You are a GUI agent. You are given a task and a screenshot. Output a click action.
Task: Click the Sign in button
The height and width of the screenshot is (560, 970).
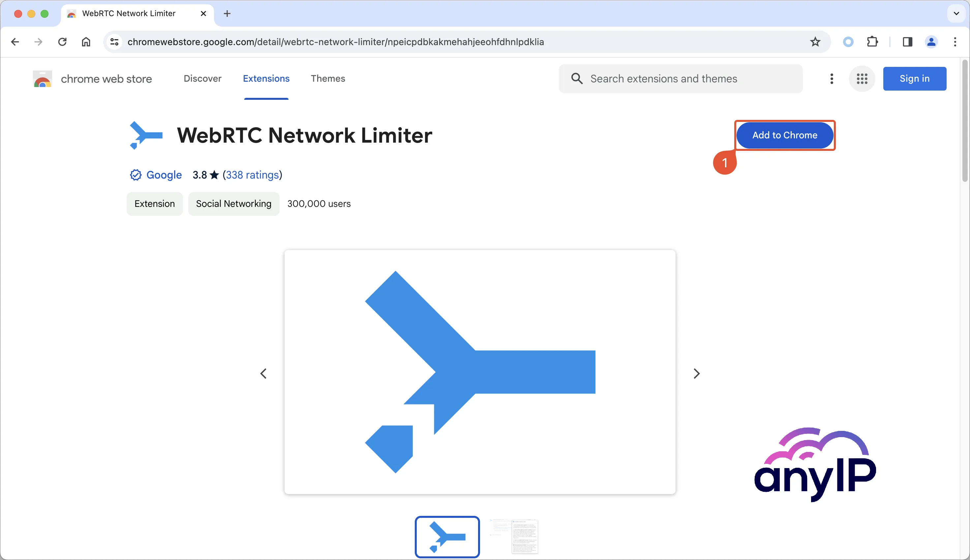click(915, 78)
